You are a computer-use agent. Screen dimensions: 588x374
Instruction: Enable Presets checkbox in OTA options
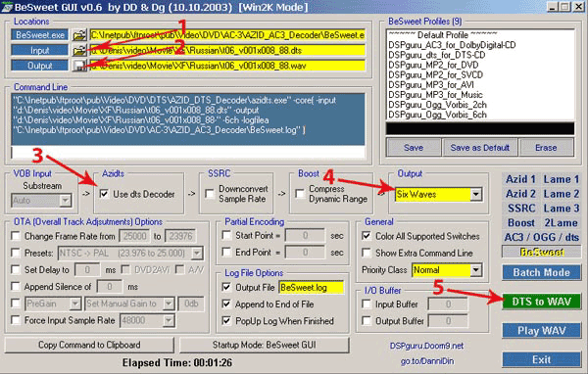[16, 253]
